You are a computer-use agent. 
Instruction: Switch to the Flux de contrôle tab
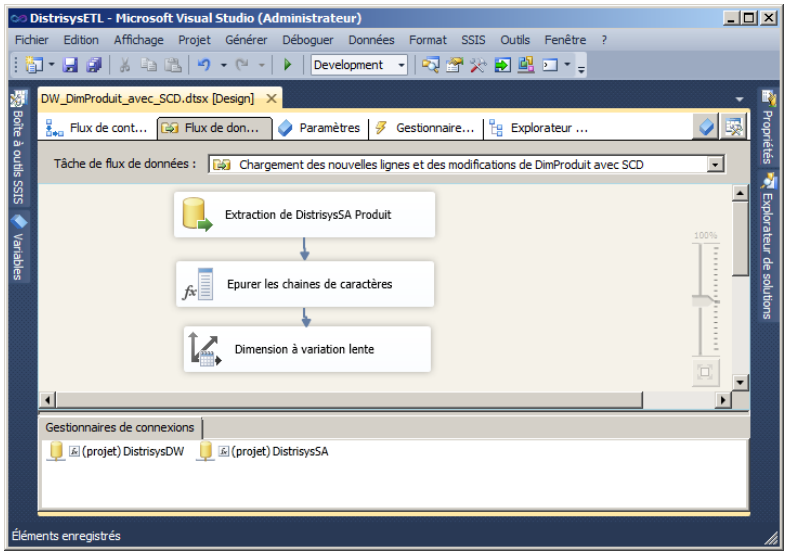[98, 128]
